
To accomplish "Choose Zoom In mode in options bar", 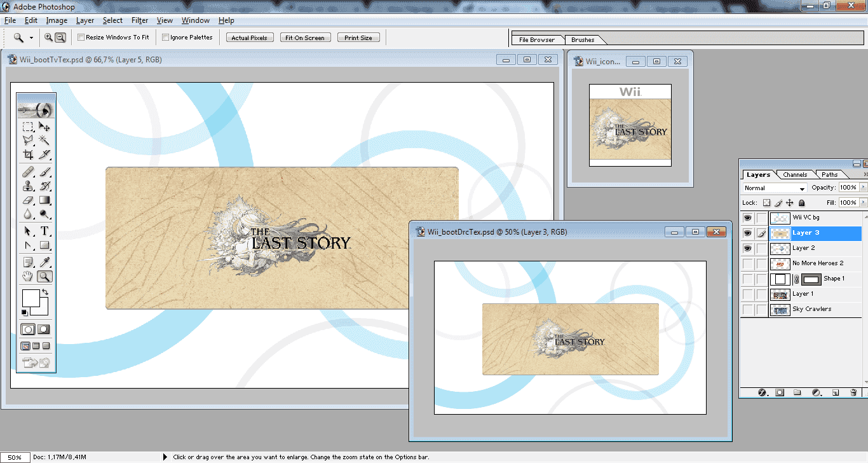I will (x=48, y=38).
